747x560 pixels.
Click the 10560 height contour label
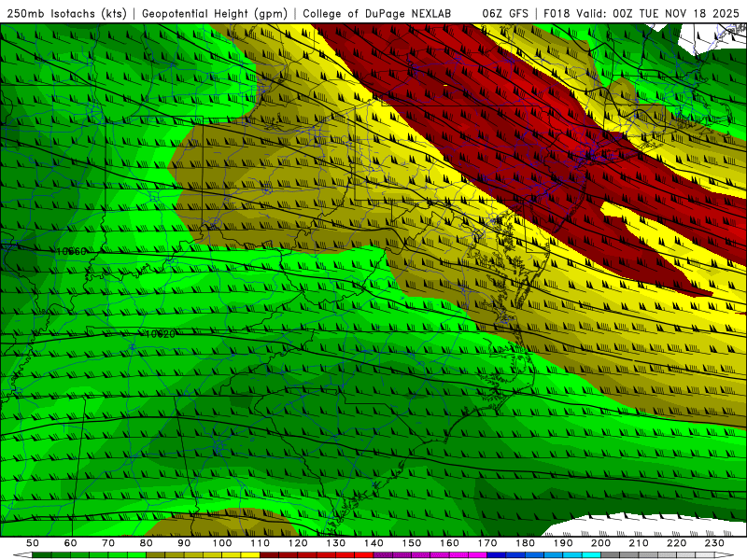tap(72, 251)
